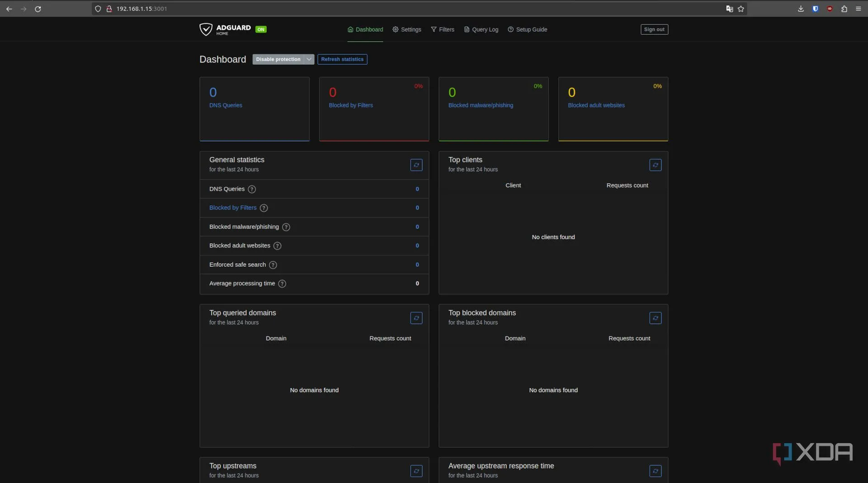Screen dimensions: 868x483
Task: Bookmark this page with star icon
Action: 741,9
